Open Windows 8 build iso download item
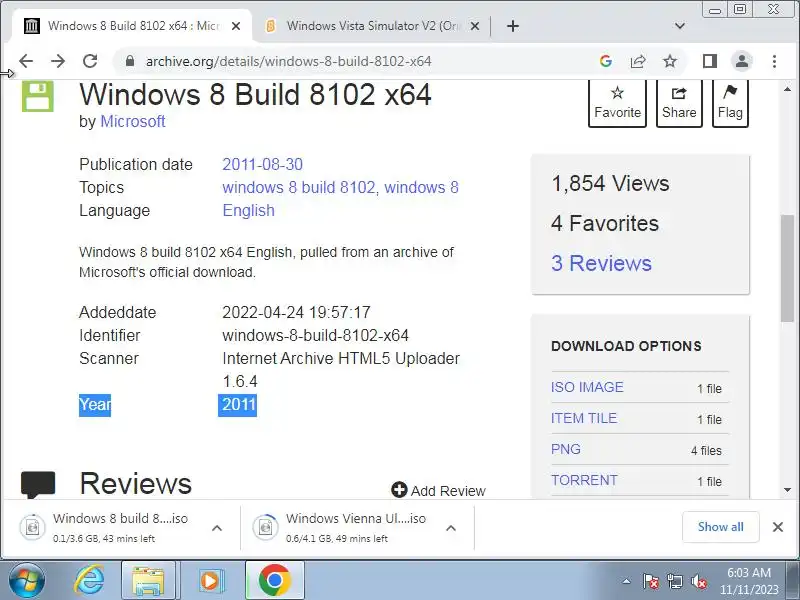The image size is (800, 600). [x=111, y=528]
